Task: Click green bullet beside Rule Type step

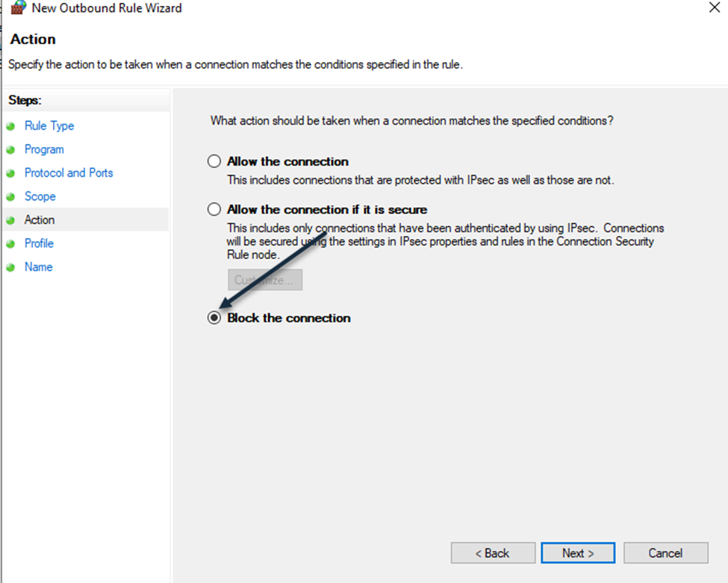Action: click(x=10, y=126)
